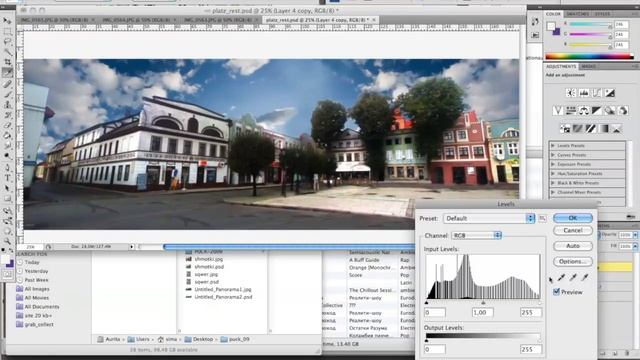Select the Rectangular Marquee tool
640x360 pixels.
(7, 31)
